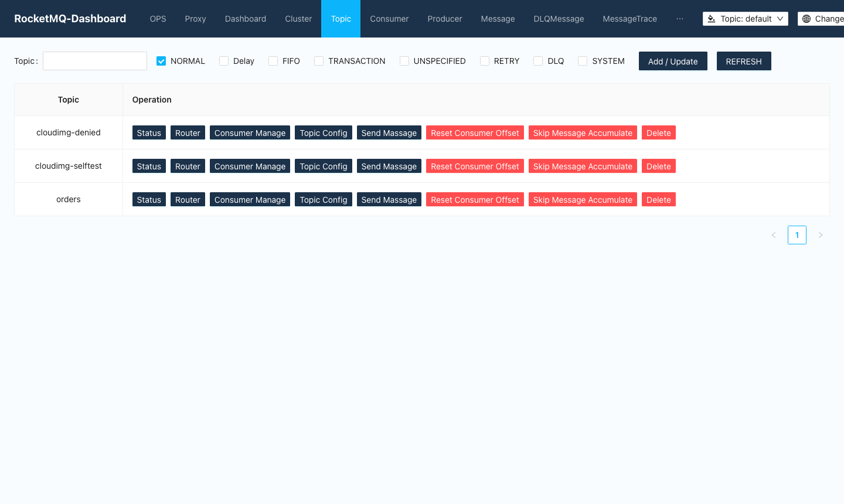The height and width of the screenshot is (504, 844).
Task: Click the Add / Update button
Action: pyautogui.click(x=673, y=61)
